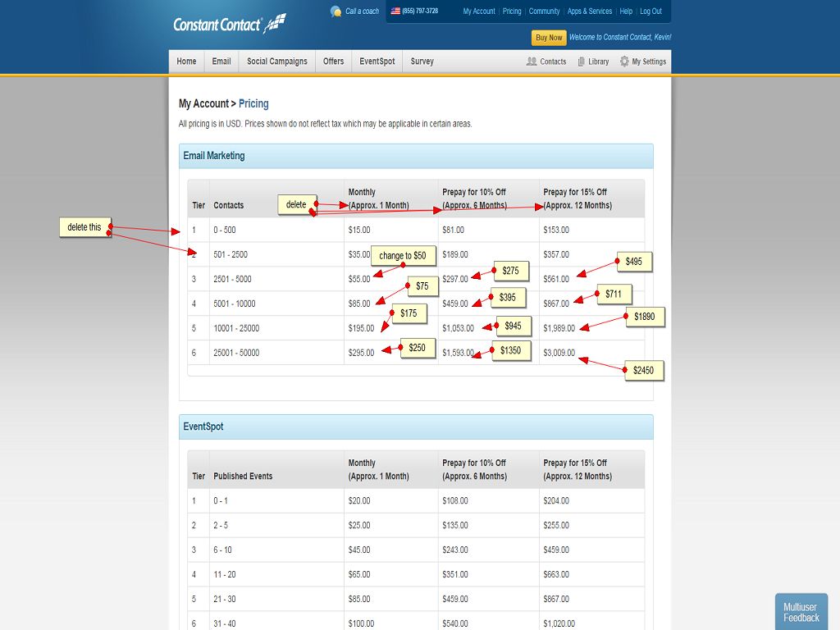Viewport: 840px width, 630px height.
Task: Click the My Account link in header
Action: (x=479, y=11)
